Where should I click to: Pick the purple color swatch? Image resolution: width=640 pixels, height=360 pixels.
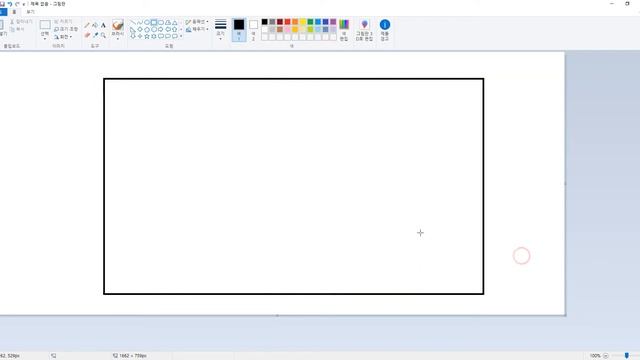[333, 22]
